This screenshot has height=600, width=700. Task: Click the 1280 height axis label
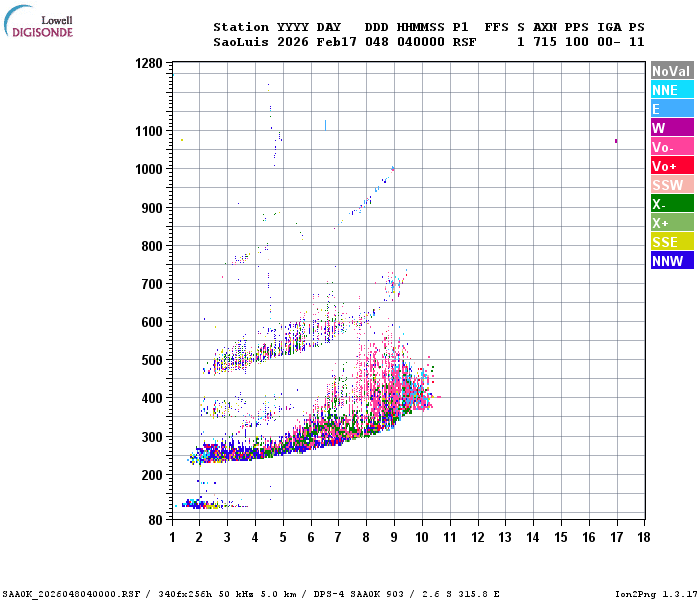click(x=149, y=63)
